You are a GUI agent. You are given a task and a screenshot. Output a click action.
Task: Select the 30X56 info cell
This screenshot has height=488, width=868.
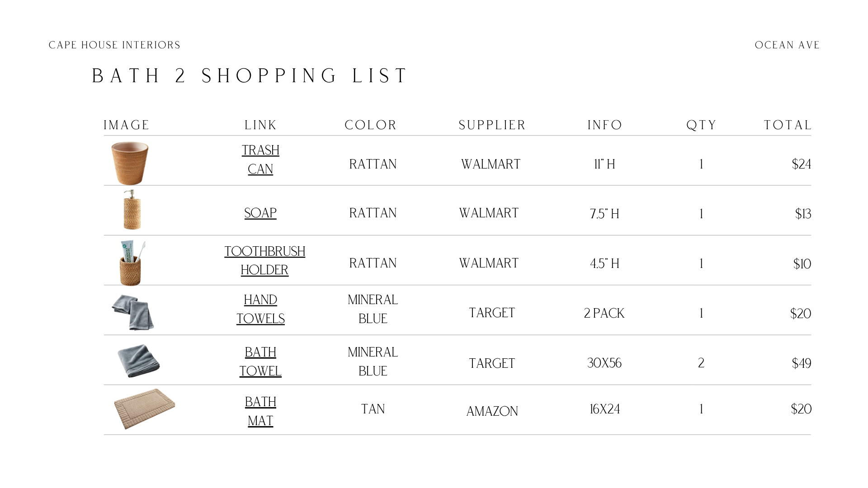[604, 363]
